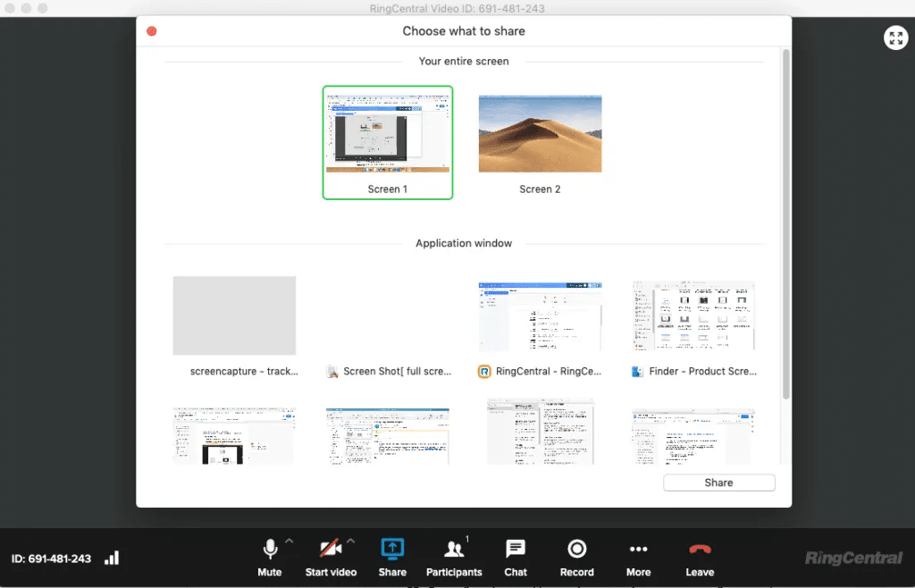Leave the meeting with the red phone icon
915x588 pixels.
tap(700, 550)
